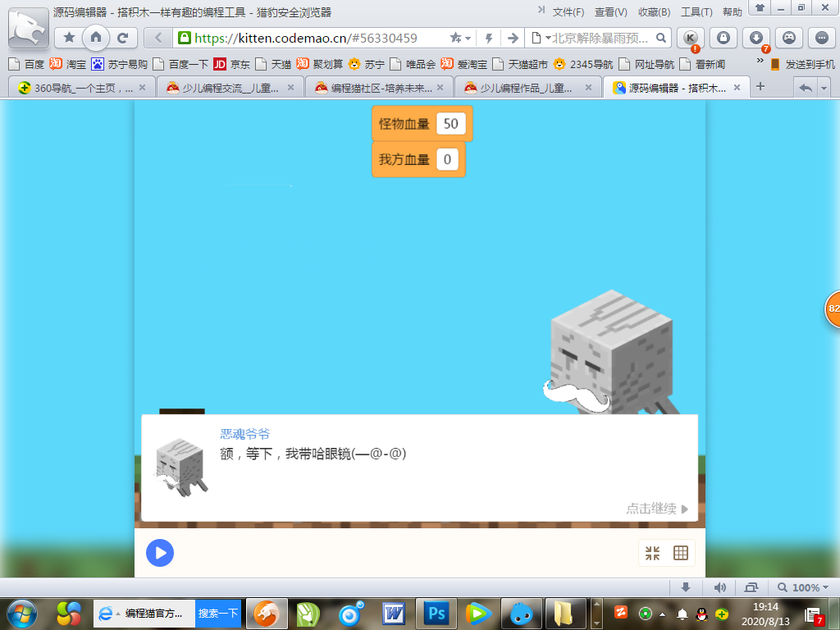Click the 怪物血量 value box
The image size is (840, 630).
(x=450, y=124)
